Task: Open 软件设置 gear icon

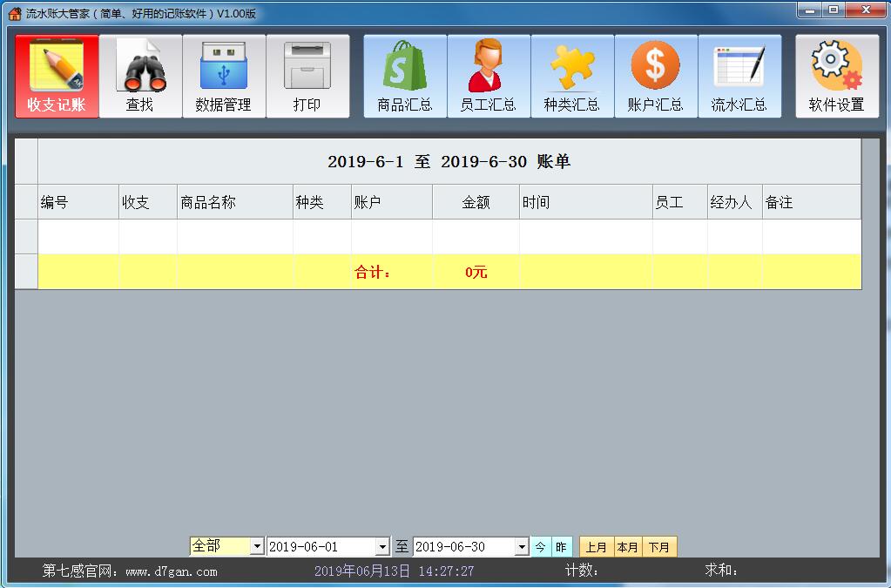Action: [x=837, y=76]
